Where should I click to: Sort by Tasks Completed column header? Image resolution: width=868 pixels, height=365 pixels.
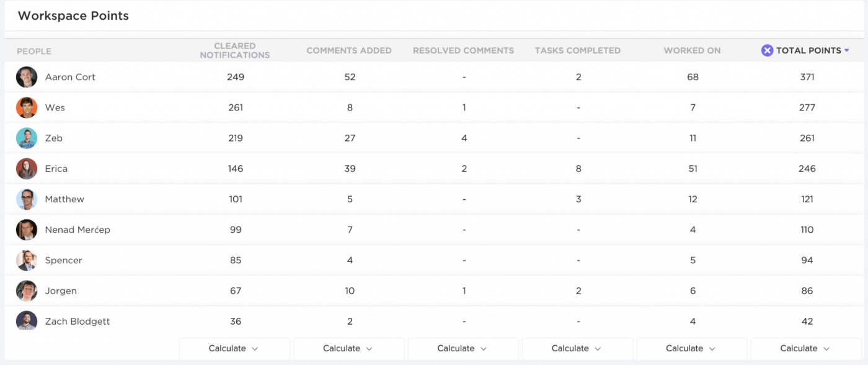point(577,51)
